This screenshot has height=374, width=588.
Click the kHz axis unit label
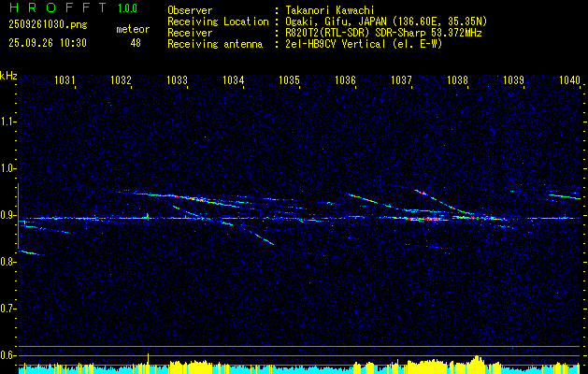click(x=8, y=76)
